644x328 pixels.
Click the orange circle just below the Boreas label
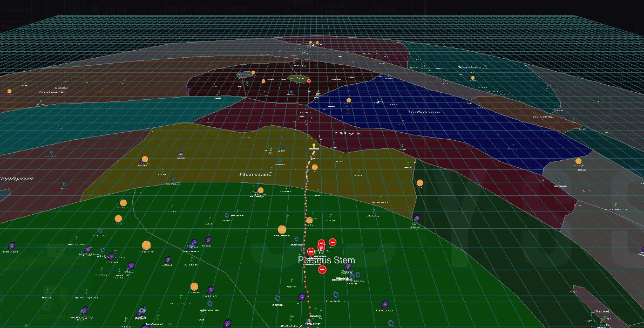261,190
